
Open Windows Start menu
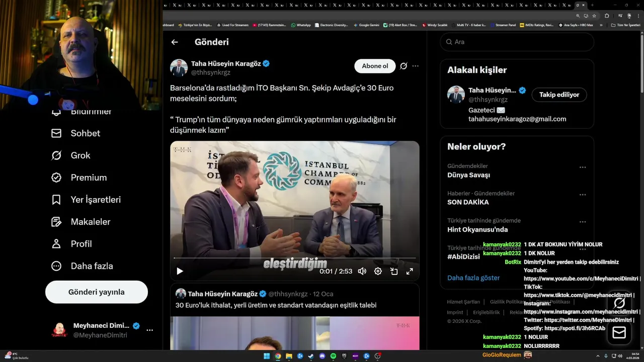[x=266, y=356]
